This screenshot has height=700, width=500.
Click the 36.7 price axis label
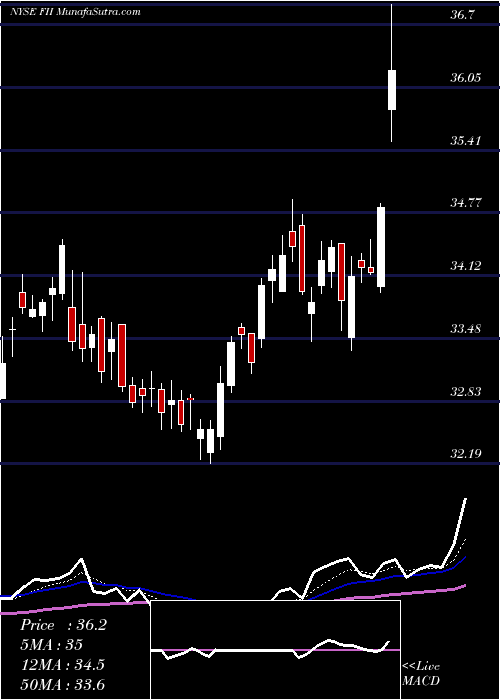(x=462, y=15)
